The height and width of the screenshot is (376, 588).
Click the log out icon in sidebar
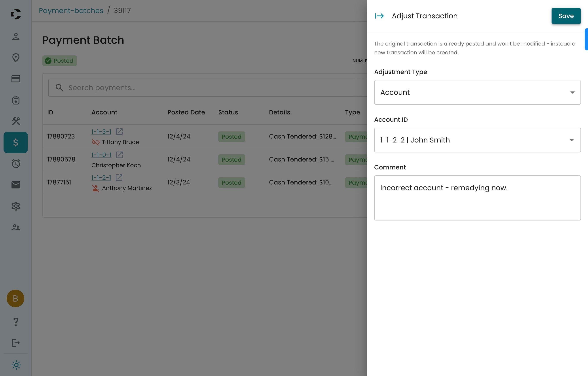coord(16,343)
